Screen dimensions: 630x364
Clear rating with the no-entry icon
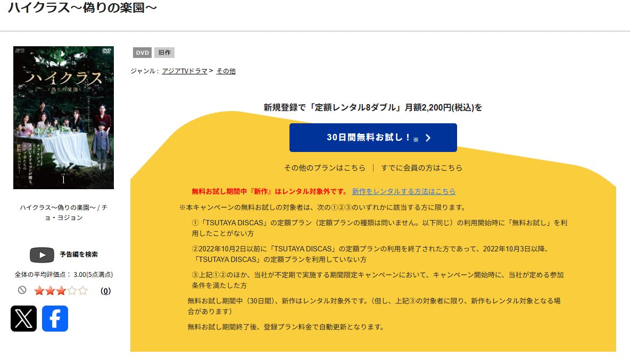(x=22, y=290)
